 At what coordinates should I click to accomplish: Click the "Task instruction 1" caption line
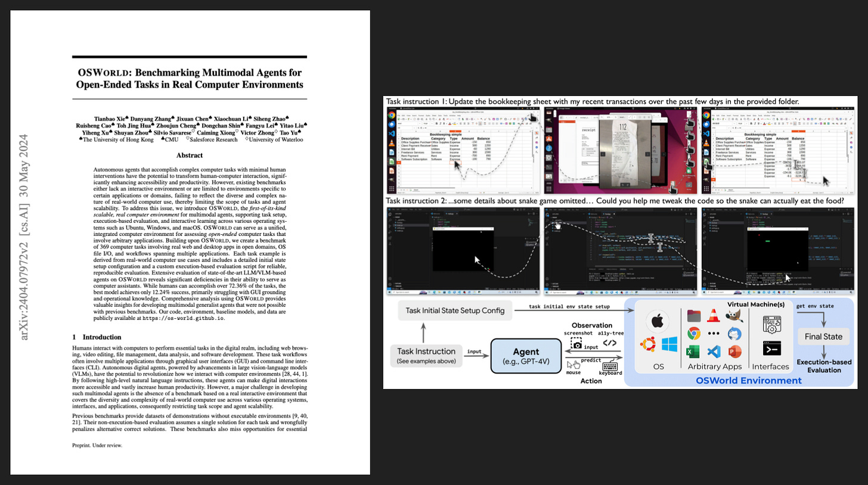[x=593, y=101]
